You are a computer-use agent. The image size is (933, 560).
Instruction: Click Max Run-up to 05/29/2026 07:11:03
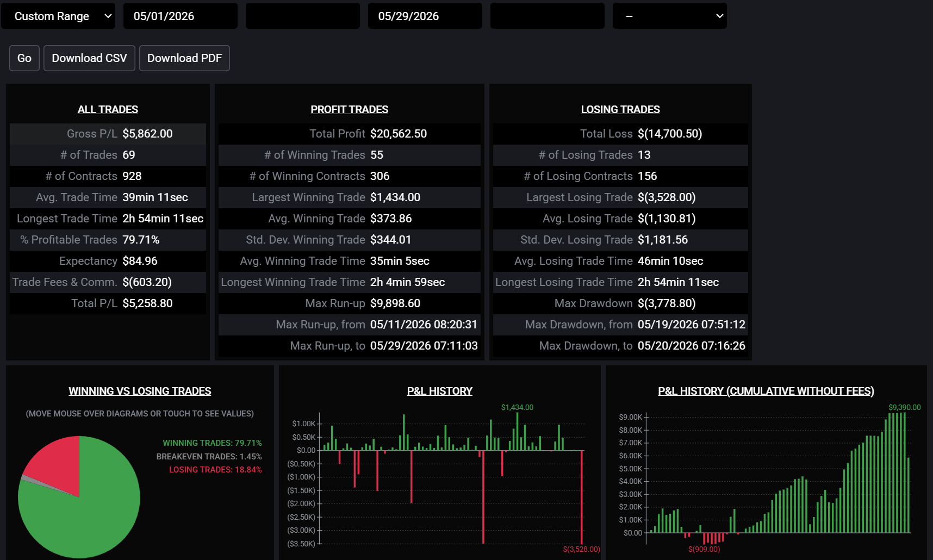(x=424, y=346)
